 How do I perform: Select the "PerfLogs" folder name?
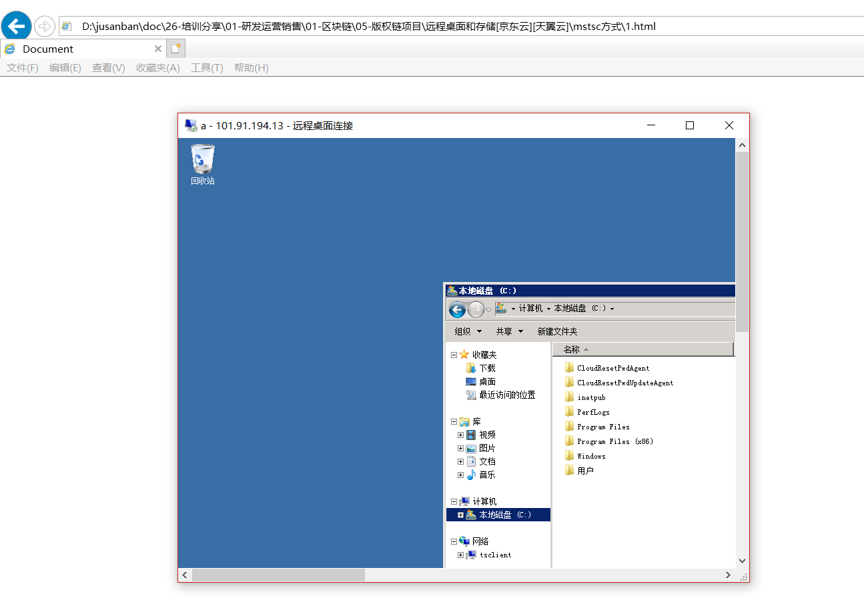point(593,412)
